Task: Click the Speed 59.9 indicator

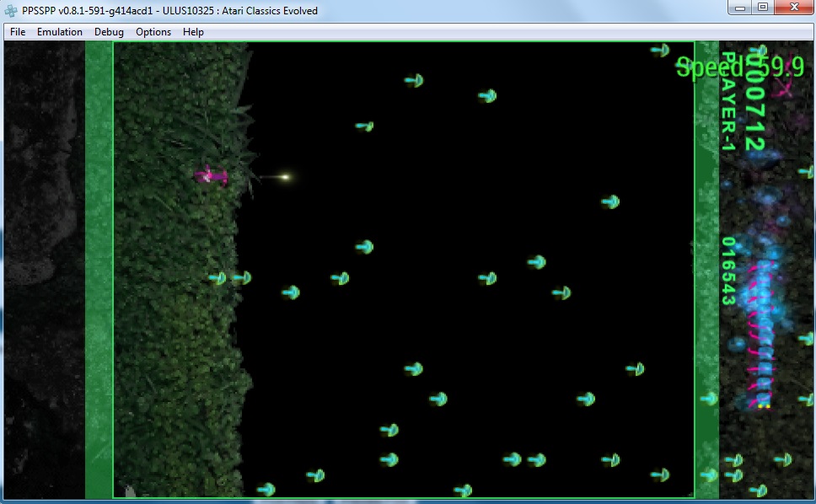Action: click(x=739, y=68)
